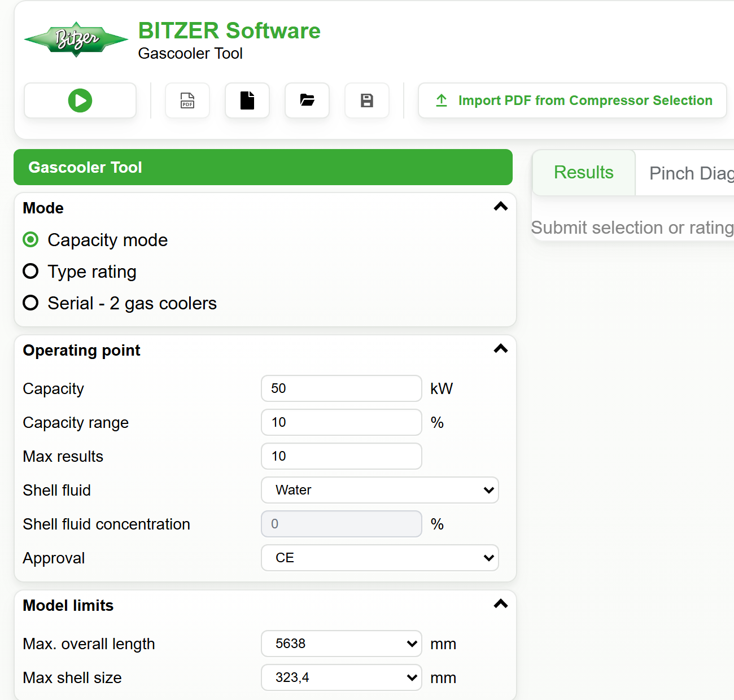Collapse the Mode section
The image size is (734, 700).
tap(501, 207)
